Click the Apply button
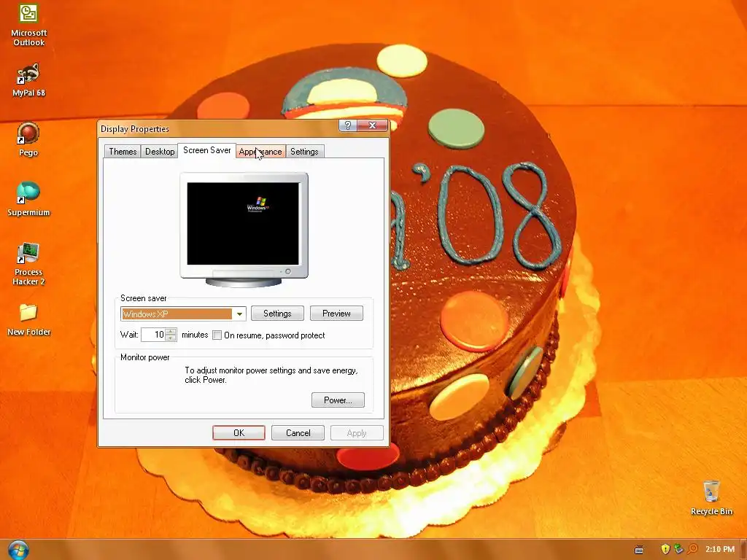Image resolution: width=747 pixels, height=560 pixels. click(x=357, y=433)
